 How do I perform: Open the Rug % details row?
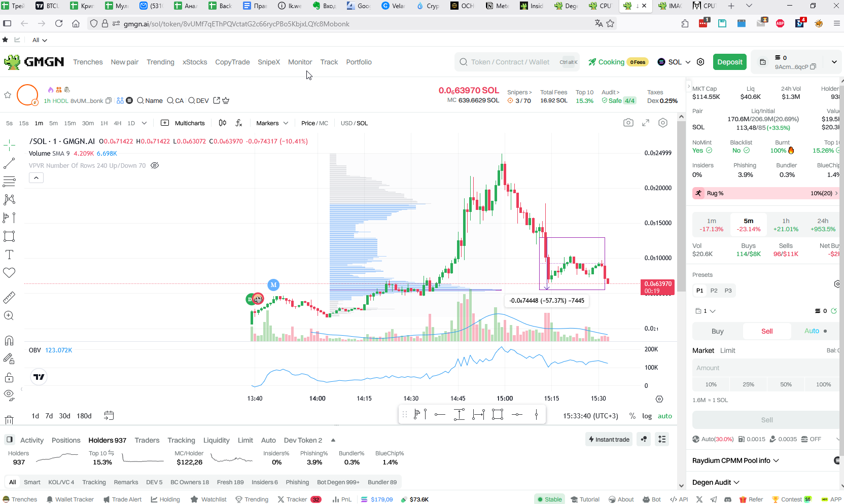pyautogui.click(x=765, y=193)
